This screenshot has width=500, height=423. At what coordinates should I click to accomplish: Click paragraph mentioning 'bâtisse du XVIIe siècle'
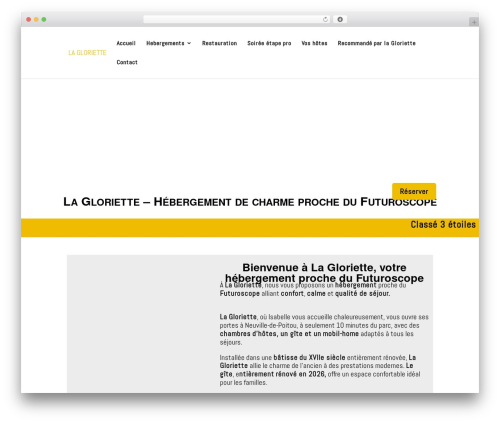pyautogui.click(x=320, y=370)
